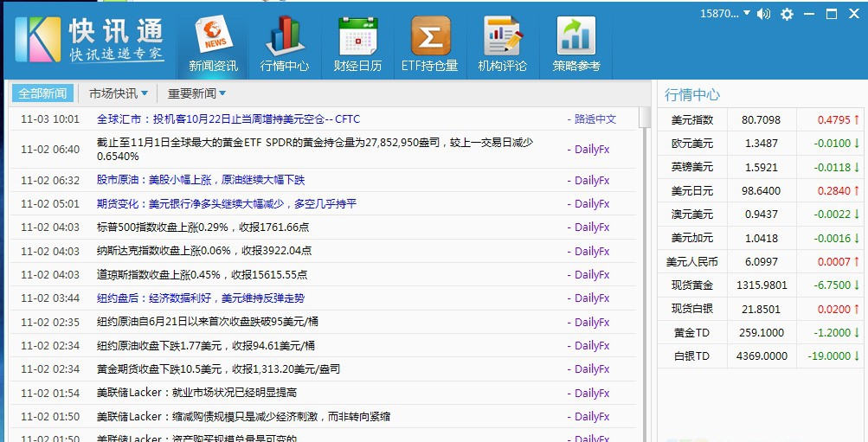The width and height of the screenshot is (868, 442).
Task: Click the timestamp 11-03 10:01
Action: point(50,119)
